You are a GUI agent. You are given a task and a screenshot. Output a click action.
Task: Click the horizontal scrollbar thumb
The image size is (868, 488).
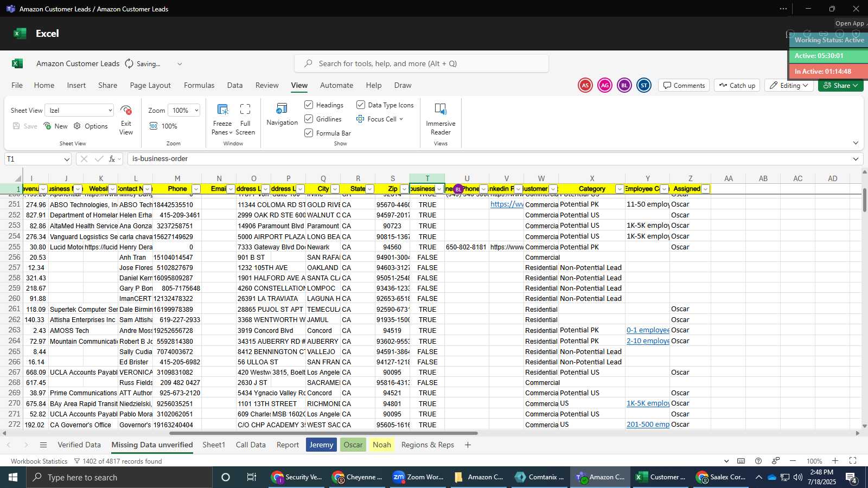pos(323,433)
